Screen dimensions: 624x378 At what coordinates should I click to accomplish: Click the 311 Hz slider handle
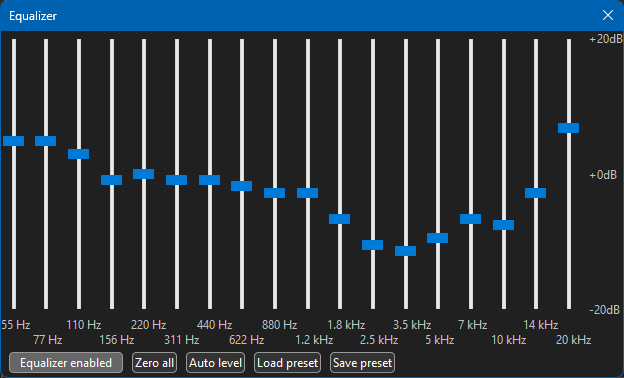point(176,180)
